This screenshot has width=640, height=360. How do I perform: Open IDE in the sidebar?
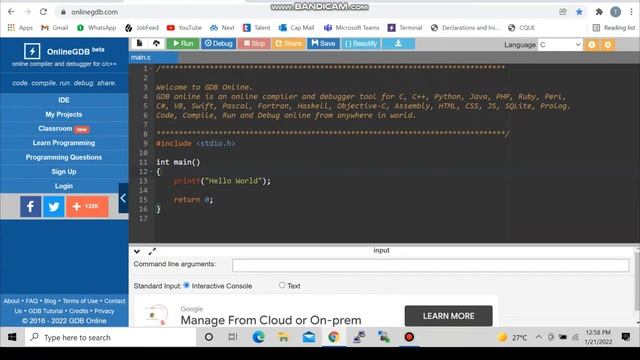(64, 100)
